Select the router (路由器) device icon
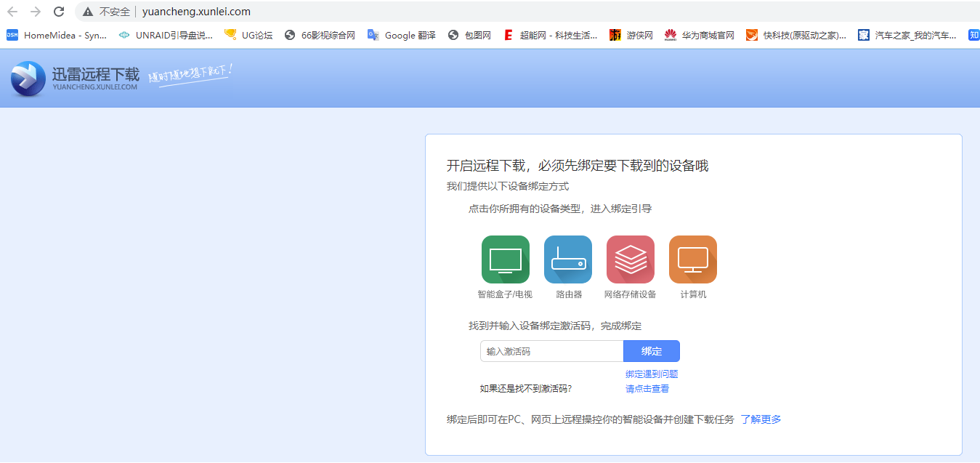This screenshot has height=463, width=980. point(567,259)
